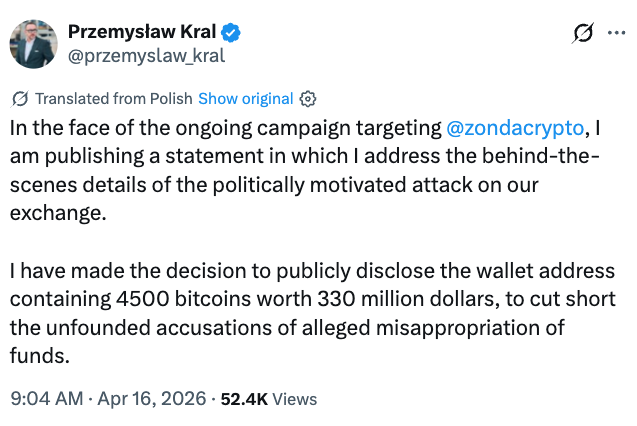Viewport: 637px width, 426px height.
Task: Open Przemysław Kral display name link
Action: (143, 32)
